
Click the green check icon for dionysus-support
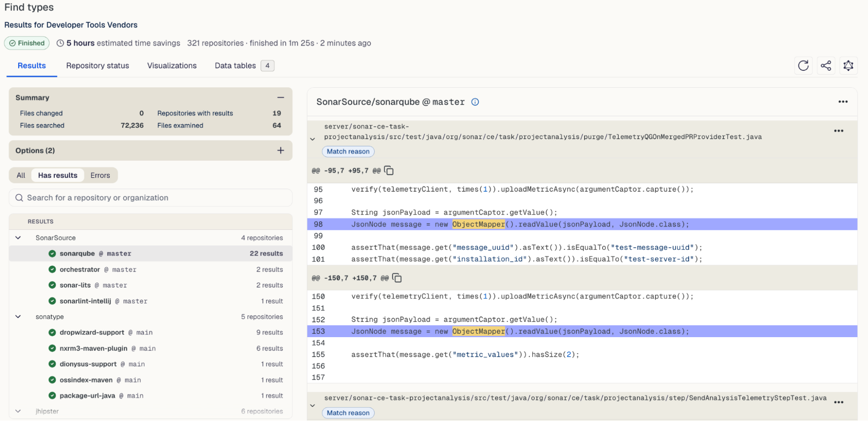(x=52, y=364)
